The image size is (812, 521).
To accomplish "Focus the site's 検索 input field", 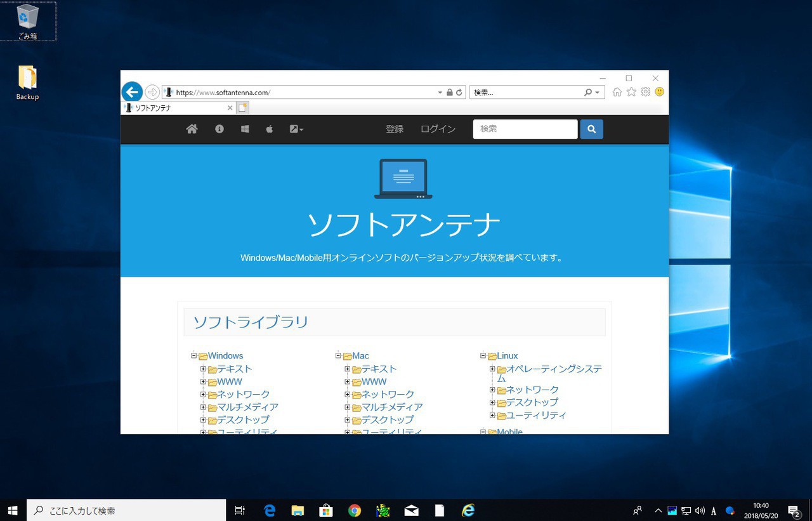I will pyautogui.click(x=525, y=129).
